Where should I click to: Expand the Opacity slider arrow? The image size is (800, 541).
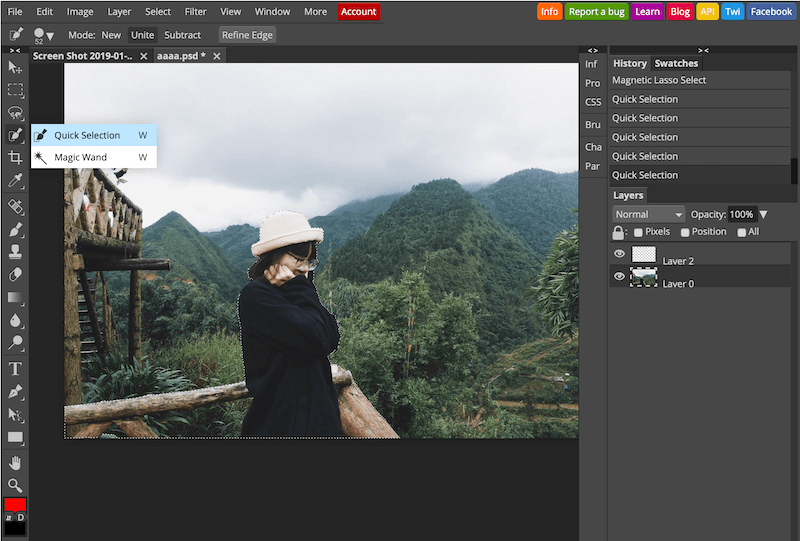point(763,214)
